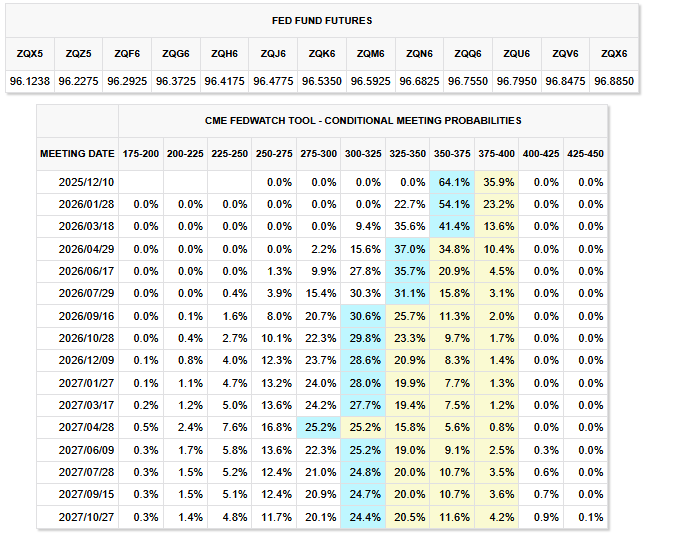Click the 175-200 rate range header
The height and width of the screenshot is (539, 678).
pyautogui.click(x=140, y=154)
